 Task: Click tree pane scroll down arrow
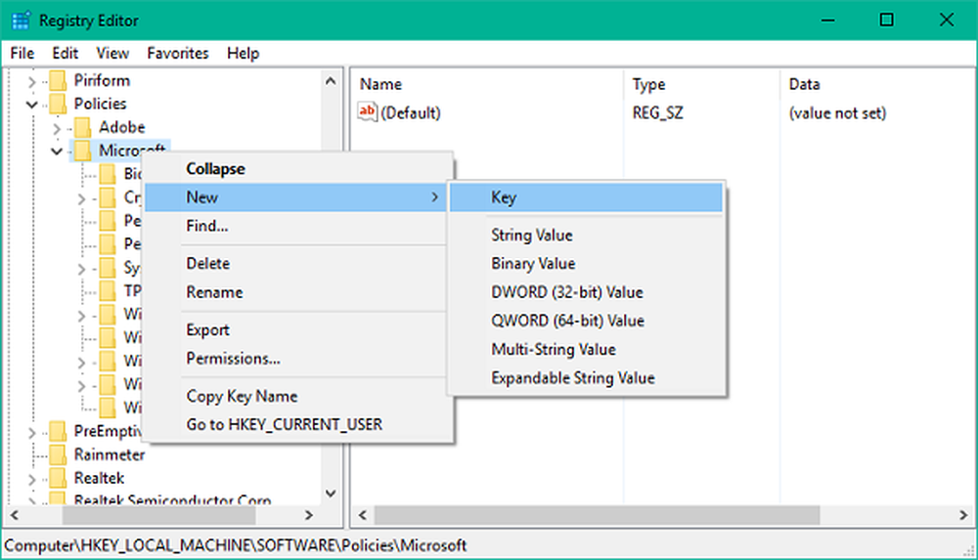331,494
